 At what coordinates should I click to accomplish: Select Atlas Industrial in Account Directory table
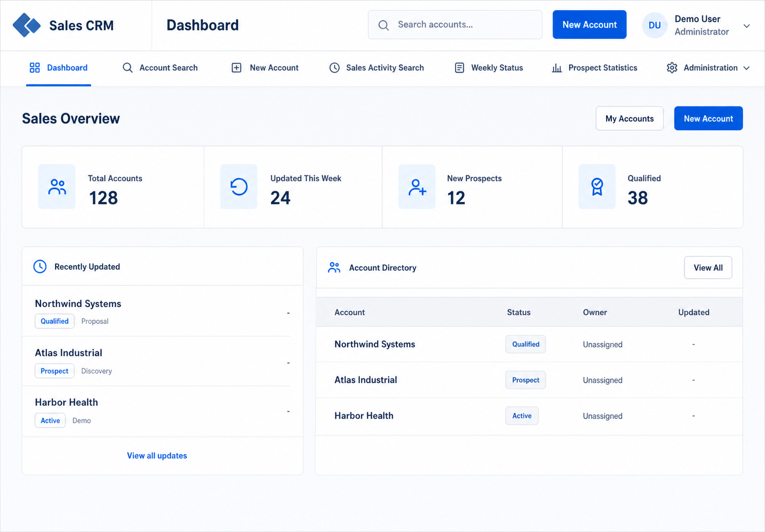365,380
